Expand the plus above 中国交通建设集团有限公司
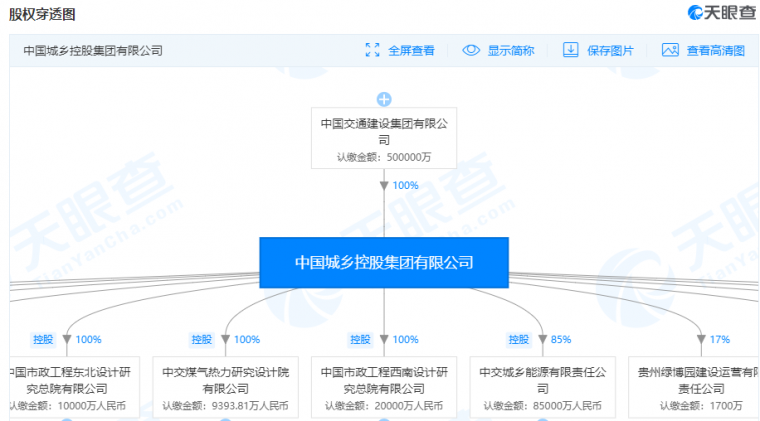 (384, 98)
